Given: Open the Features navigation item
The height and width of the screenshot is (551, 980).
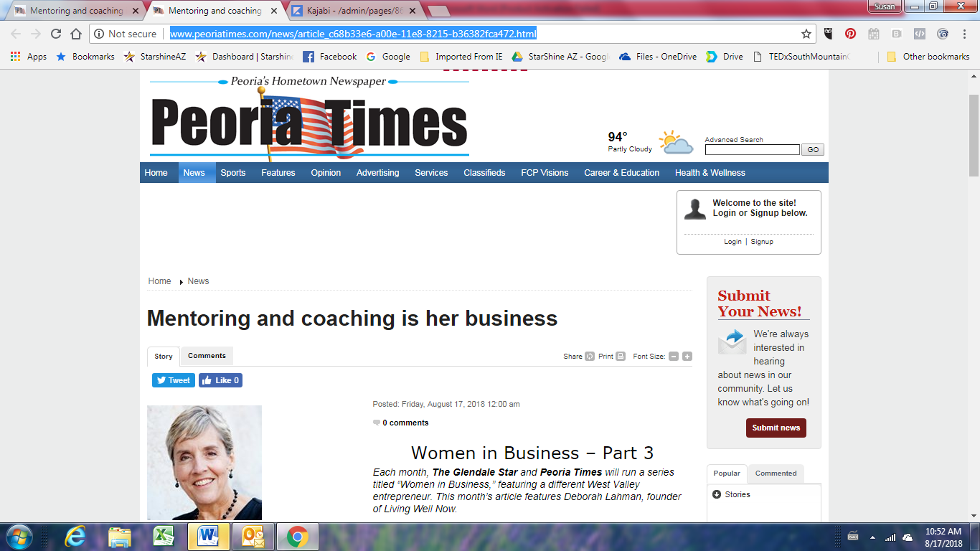Looking at the screenshot, I should click(278, 173).
